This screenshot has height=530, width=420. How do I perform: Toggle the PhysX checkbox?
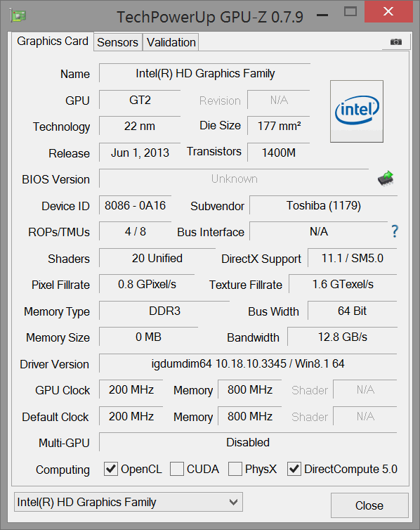pyautogui.click(x=235, y=469)
